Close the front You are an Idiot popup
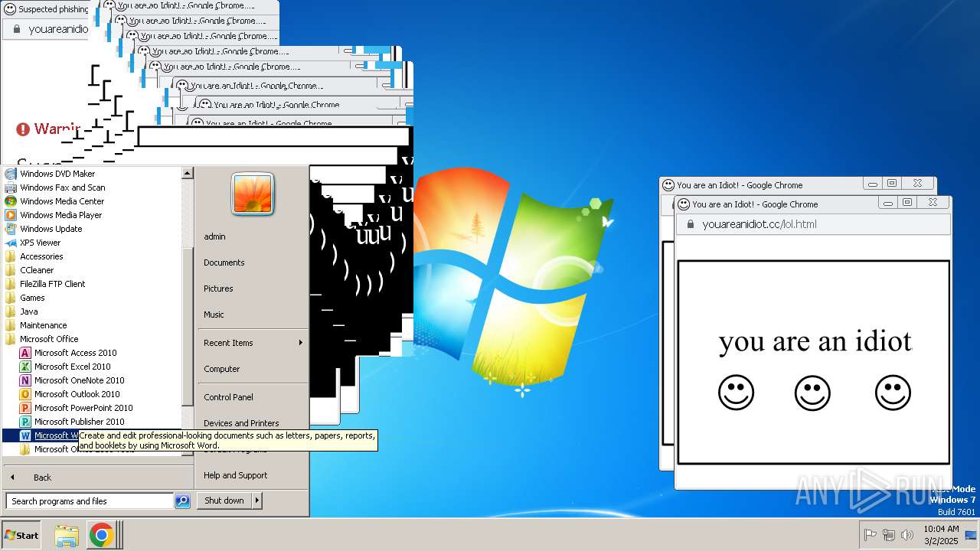 (933, 203)
